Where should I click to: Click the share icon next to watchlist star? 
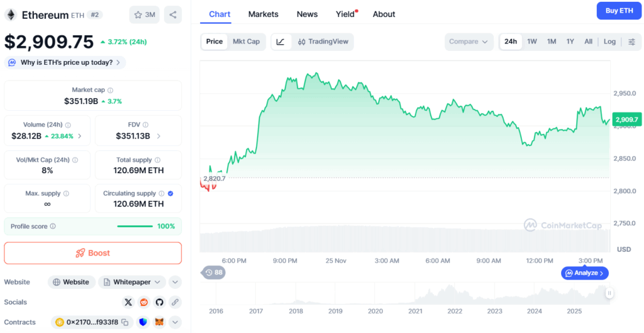tap(173, 15)
